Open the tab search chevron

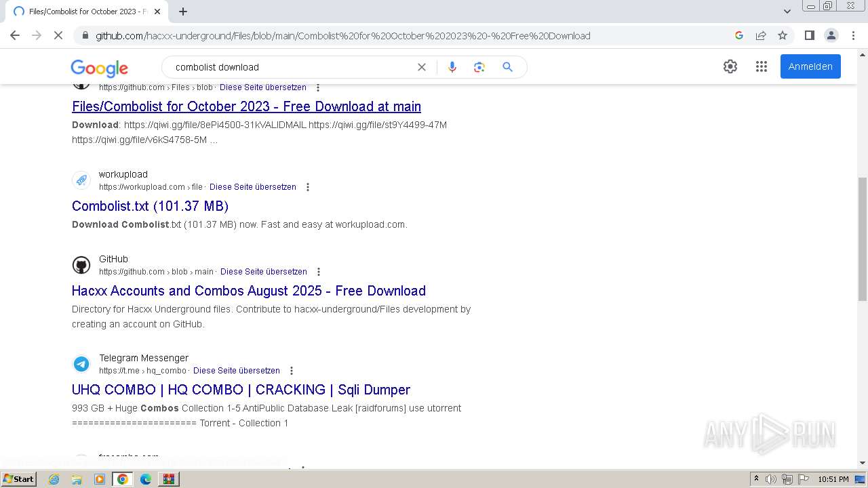click(x=787, y=12)
